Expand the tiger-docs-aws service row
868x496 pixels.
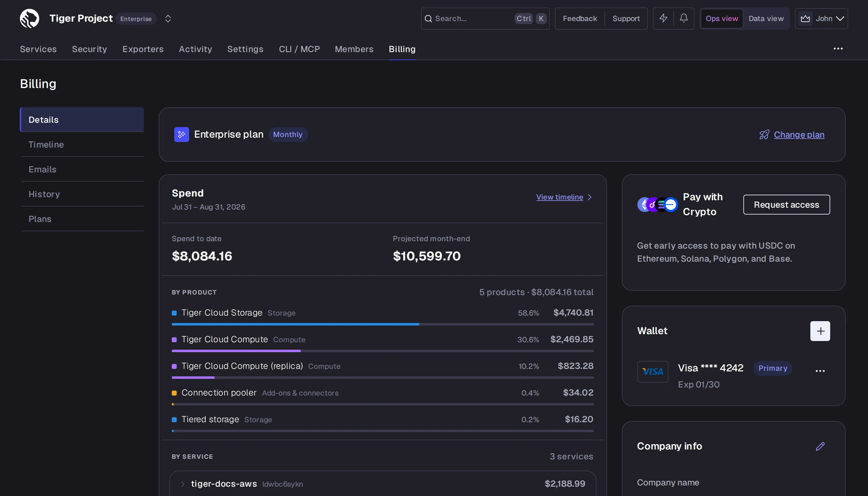(x=383, y=484)
